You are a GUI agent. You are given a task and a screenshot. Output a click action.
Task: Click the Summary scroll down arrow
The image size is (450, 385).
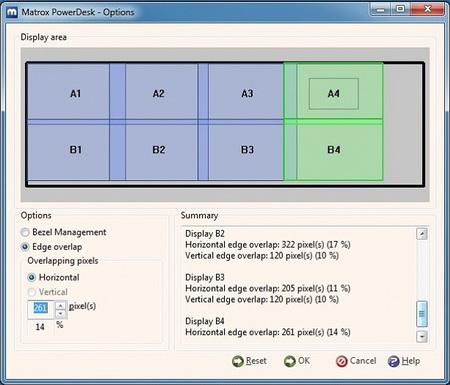click(x=422, y=337)
